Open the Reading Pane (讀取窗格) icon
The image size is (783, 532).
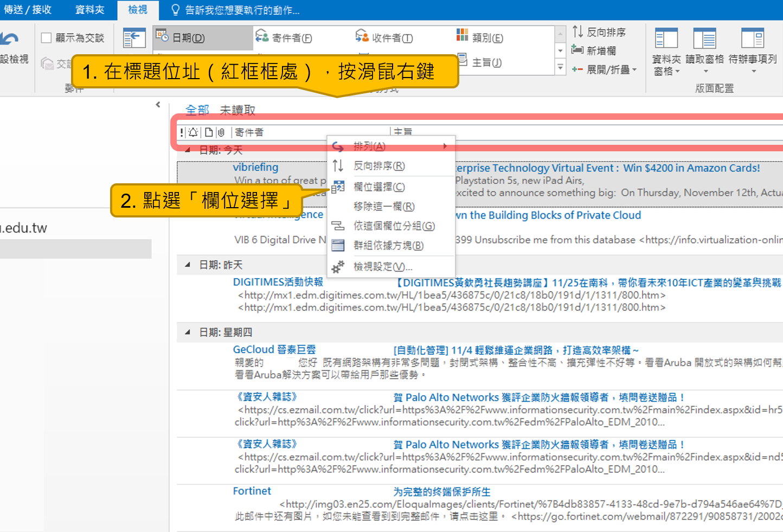click(x=705, y=39)
